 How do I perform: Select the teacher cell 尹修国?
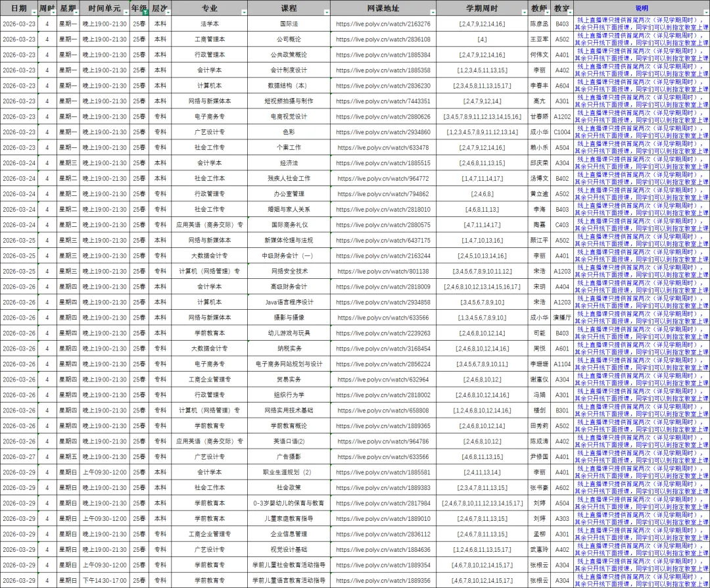539,456
